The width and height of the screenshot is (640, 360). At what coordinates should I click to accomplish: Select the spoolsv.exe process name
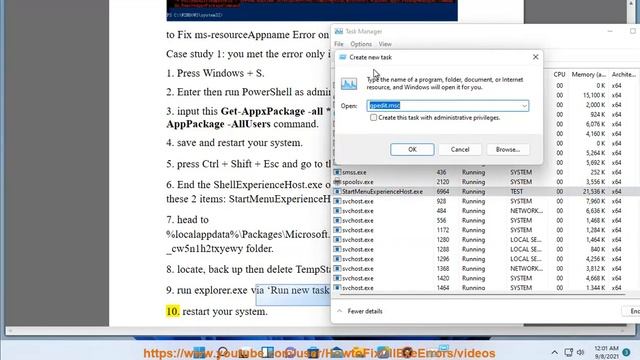358,182
